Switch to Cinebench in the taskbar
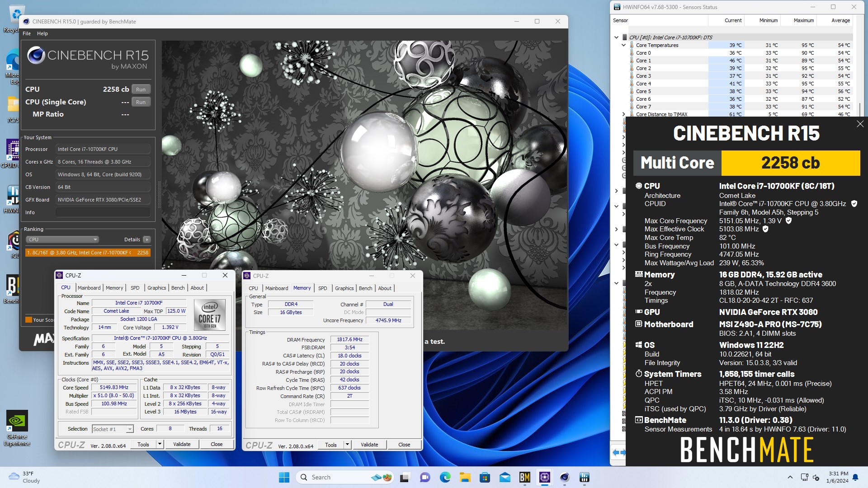868x488 pixels. (564, 477)
